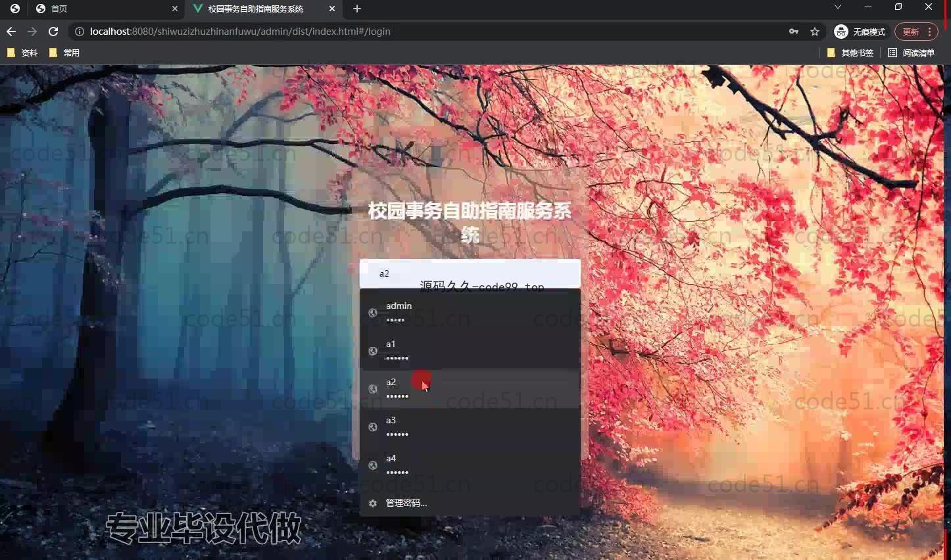Image resolution: width=951 pixels, height=560 pixels.
Task: Select the 校园事务自助指南服务系统 tab
Action: 264,9
